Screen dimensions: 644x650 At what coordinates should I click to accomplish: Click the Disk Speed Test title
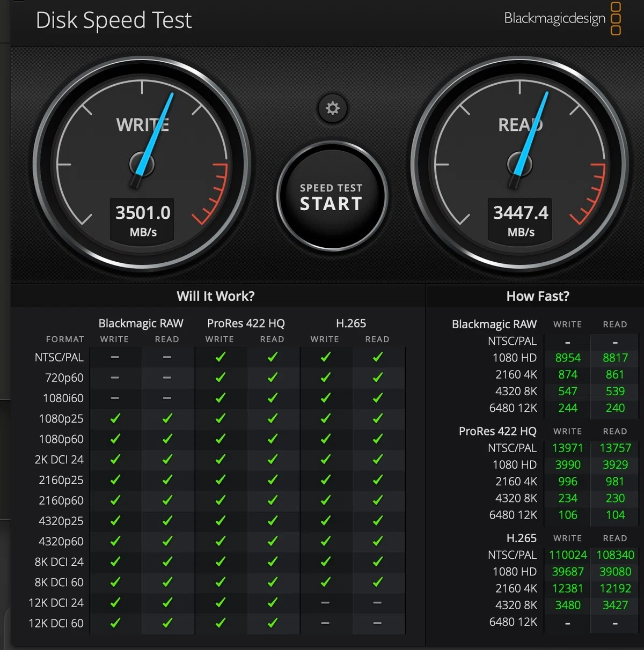[x=114, y=20]
